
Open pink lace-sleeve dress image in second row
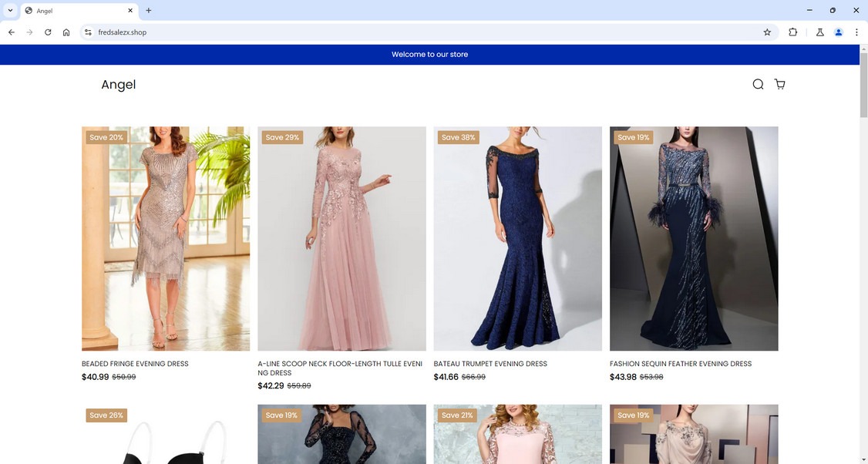(x=517, y=435)
